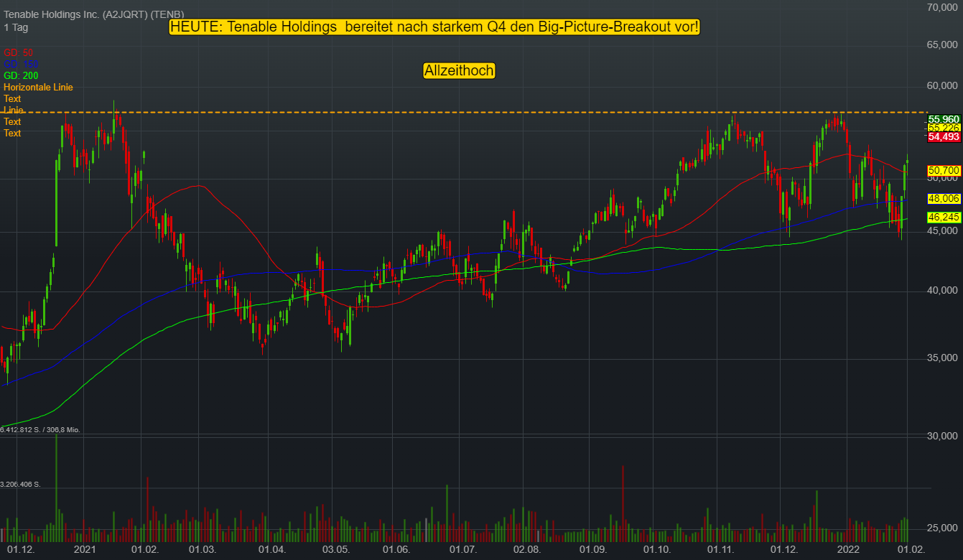Image resolution: width=963 pixels, height=560 pixels.
Task: Click the 25,000 price axis label
Action: click(x=943, y=528)
